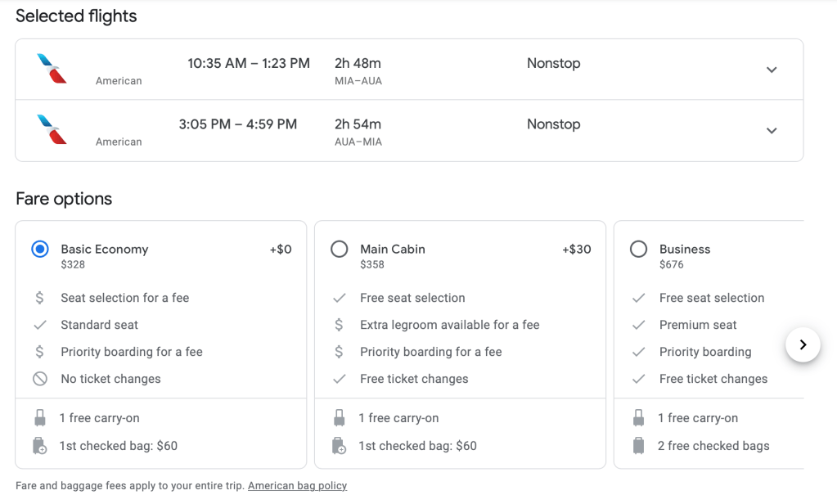Screen dimensions: 837x504
Task: Click checkmark icon next to Premium seat
Action: click(x=638, y=325)
